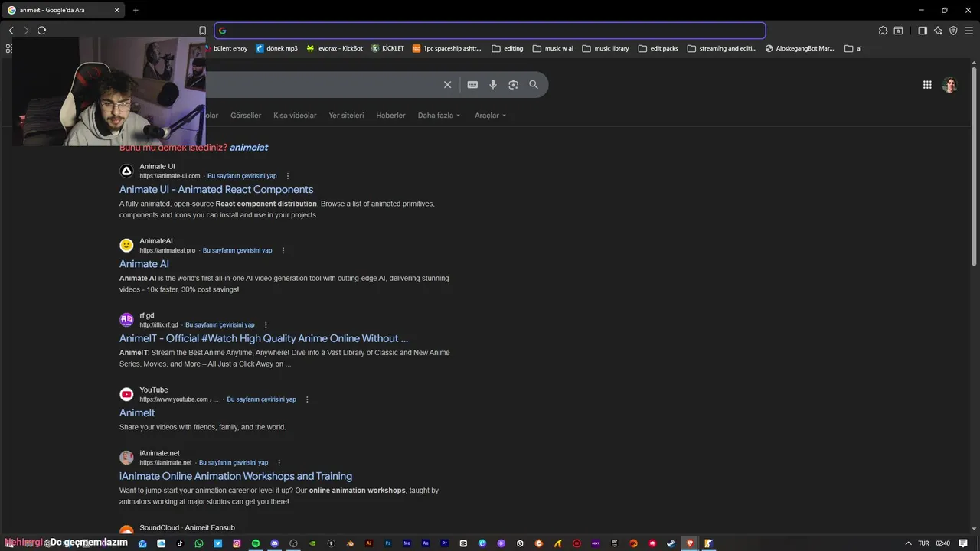Viewport: 980px width, 551px height.
Task: Open more options for rf.gd result
Action: pyautogui.click(x=266, y=325)
